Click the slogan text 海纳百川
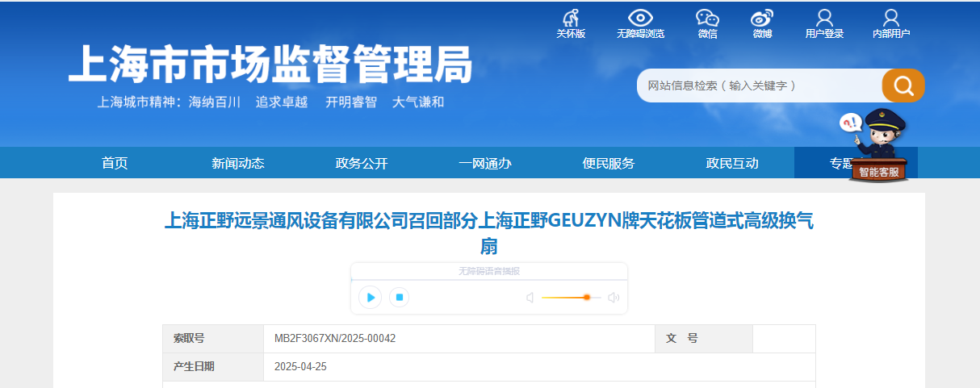980x388 pixels. [215, 102]
